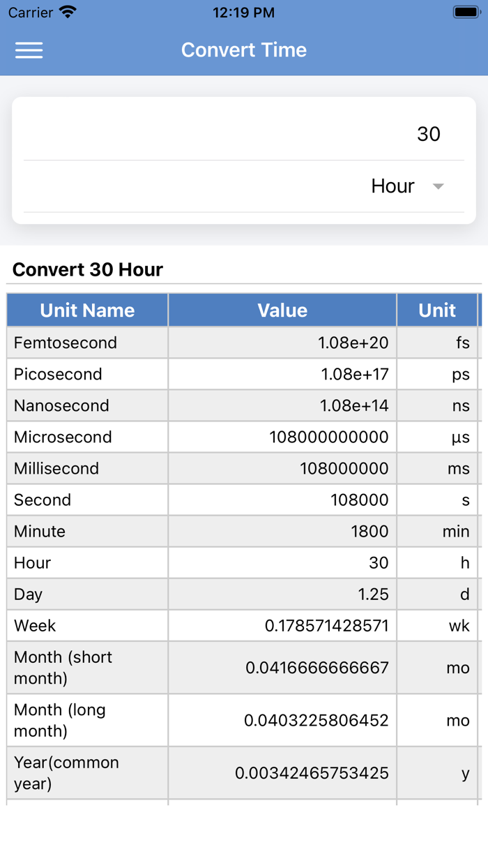Select the Unit Name column header
Image resolution: width=488 pixels, height=868 pixels.
pyautogui.click(x=86, y=310)
